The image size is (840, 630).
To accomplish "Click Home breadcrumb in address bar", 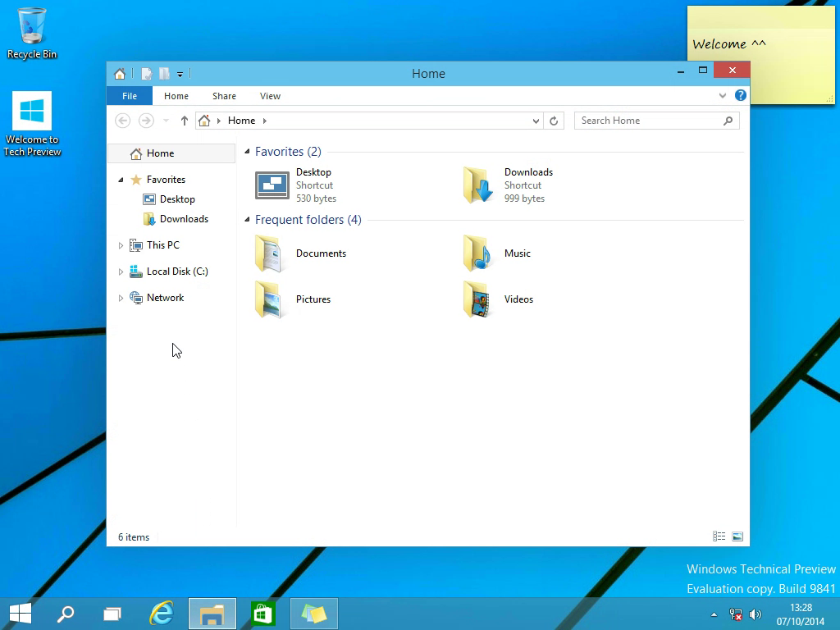I will tap(242, 121).
